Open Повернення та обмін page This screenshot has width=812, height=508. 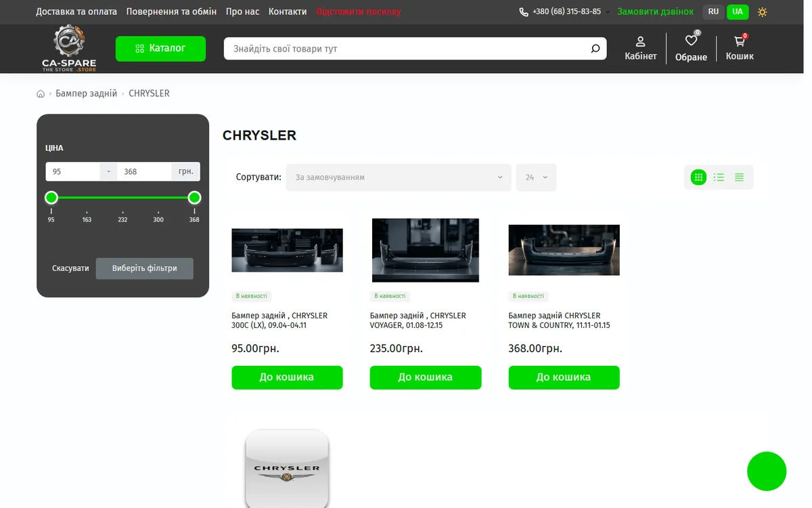point(171,12)
